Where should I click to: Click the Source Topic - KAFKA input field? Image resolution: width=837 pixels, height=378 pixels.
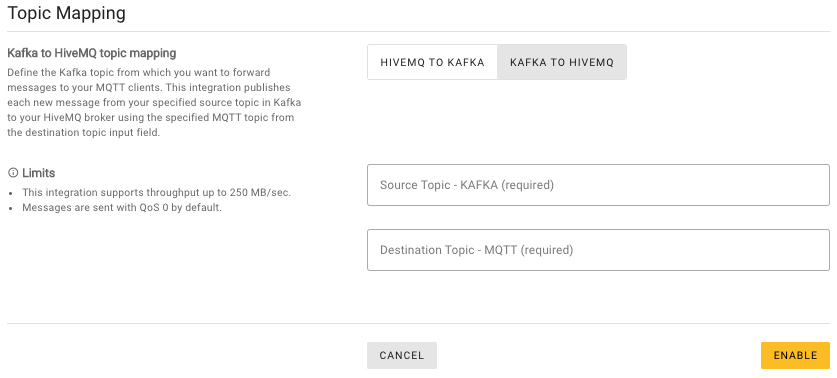[598, 185]
